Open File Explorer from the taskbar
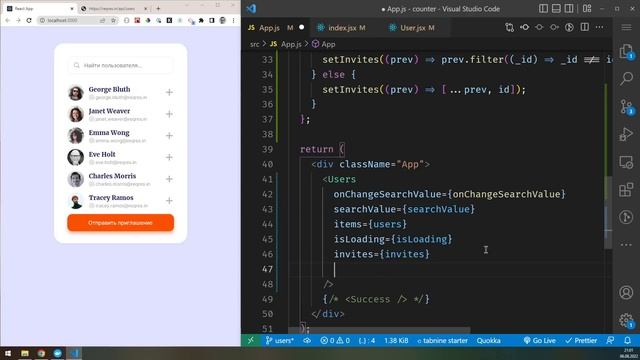This screenshot has width=640, height=360. (x=25, y=353)
